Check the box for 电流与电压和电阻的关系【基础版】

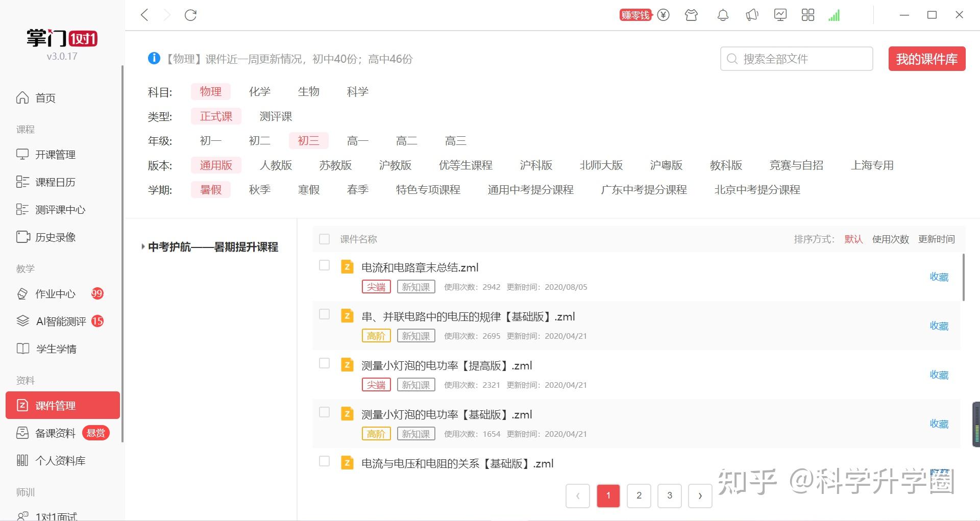point(324,461)
